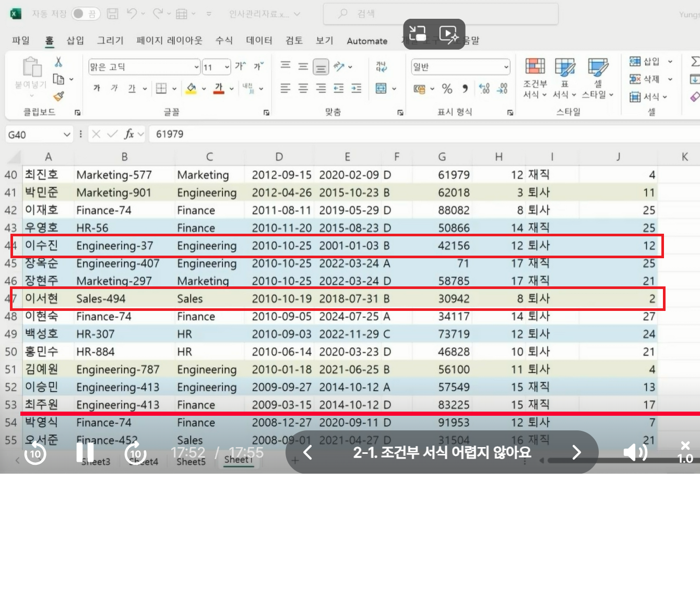This screenshot has height=602, width=700.
Task: Increase font size with the larger 가 icon
Action: [x=240, y=66]
